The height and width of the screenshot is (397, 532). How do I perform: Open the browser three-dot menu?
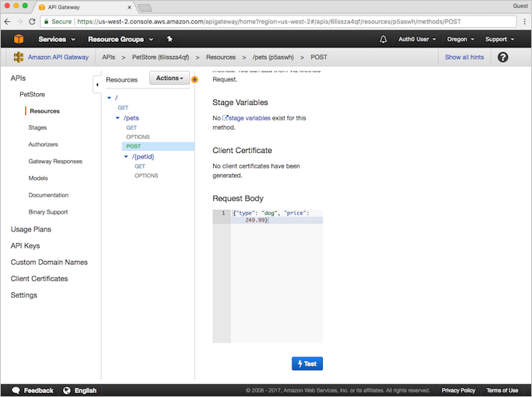tap(524, 21)
